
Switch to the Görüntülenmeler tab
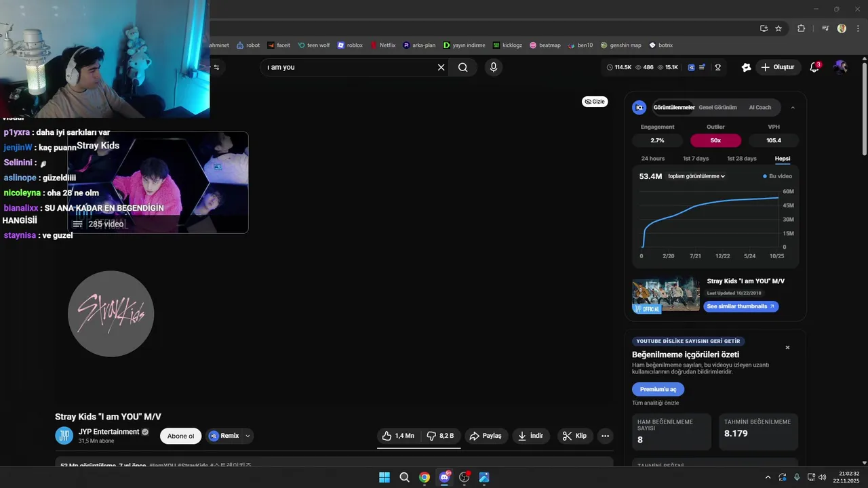[x=674, y=107]
